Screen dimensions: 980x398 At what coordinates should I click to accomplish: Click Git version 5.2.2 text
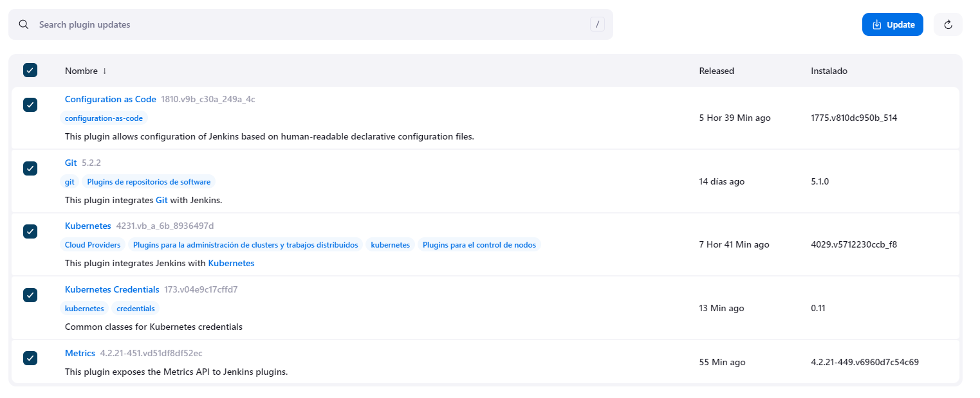(91, 163)
